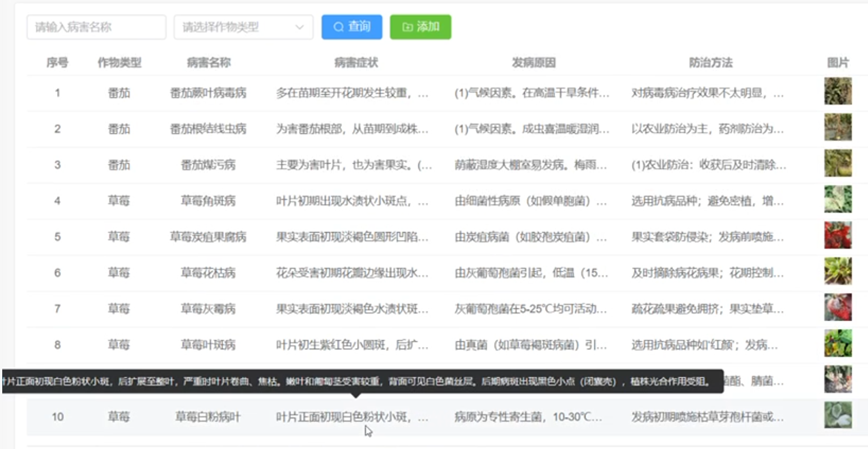
Task: Open thumbnail image for 草莓角斑病
Action: [838, 199]
